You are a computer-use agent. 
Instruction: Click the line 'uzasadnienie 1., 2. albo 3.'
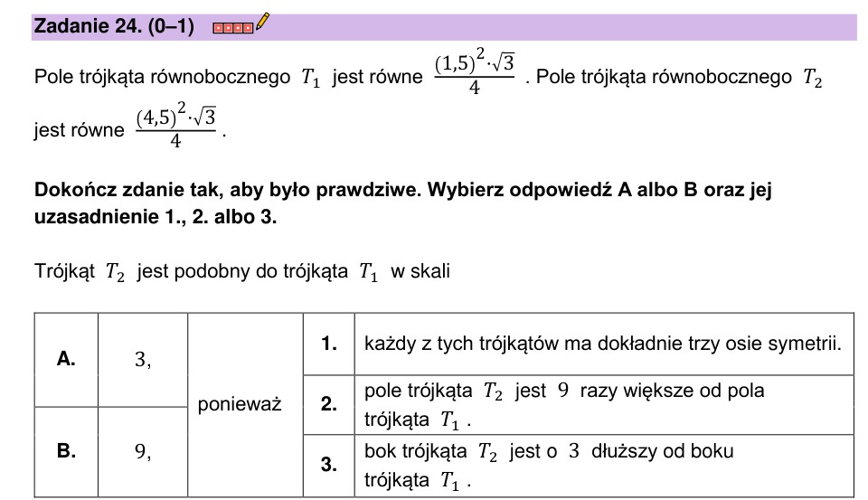(x=156, y=216)
